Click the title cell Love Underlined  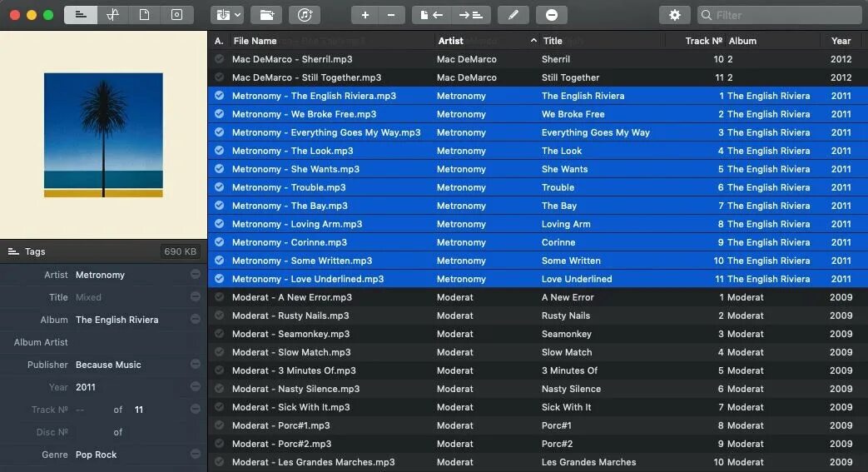pos(577,279)
